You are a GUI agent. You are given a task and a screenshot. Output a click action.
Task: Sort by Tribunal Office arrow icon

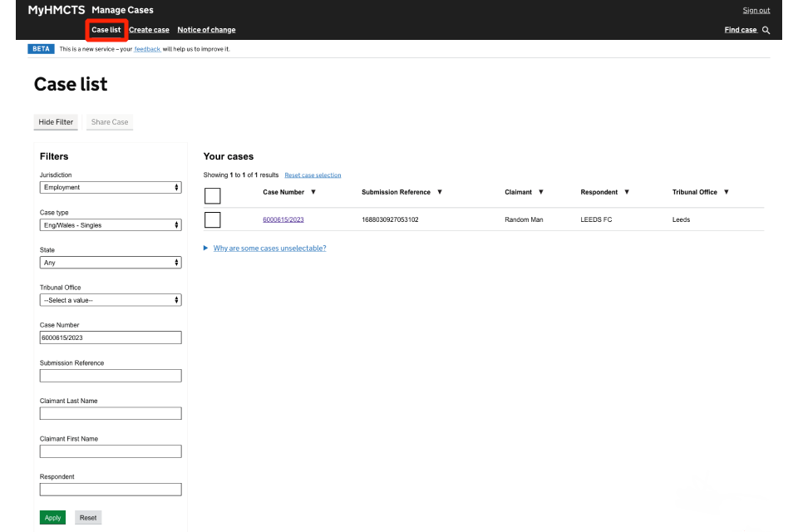tap(727, 192)
